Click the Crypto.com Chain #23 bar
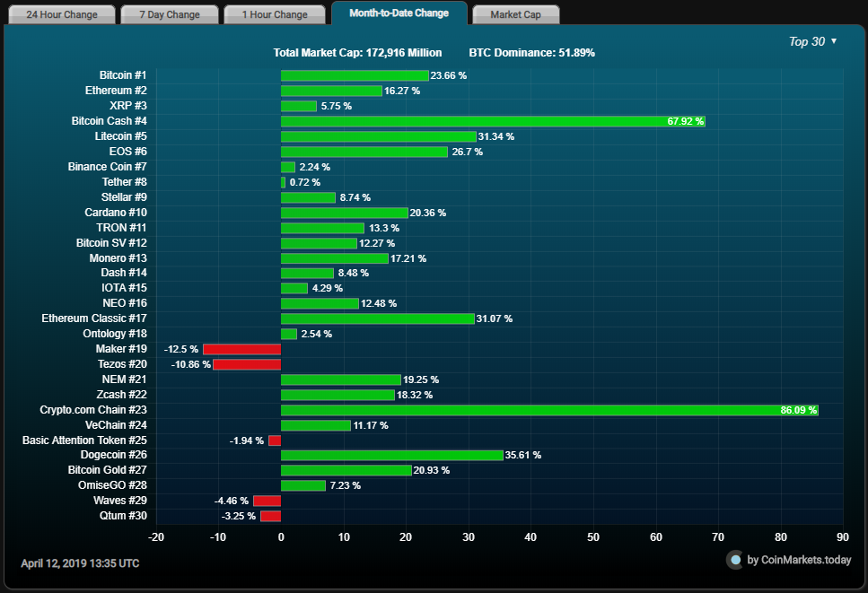This screenshot has height=593, width=868. point(549,411)
